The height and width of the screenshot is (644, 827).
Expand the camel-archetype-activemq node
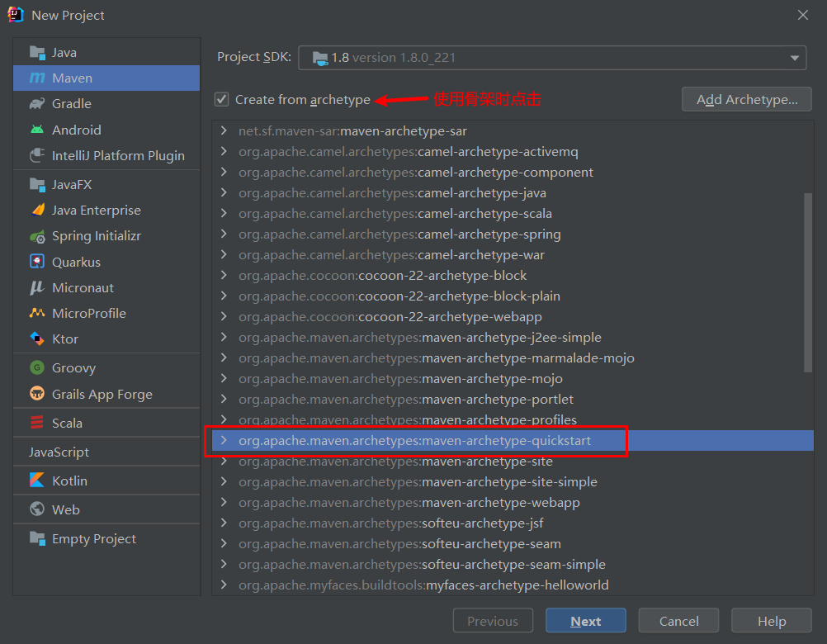pyautogui.click(x=224, y=151)
